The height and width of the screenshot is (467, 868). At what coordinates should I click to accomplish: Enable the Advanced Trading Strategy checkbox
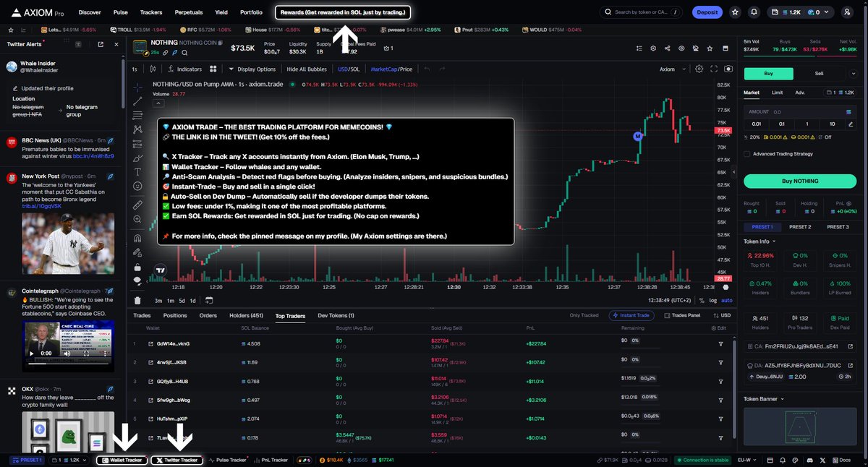click(x=747, y=154)
